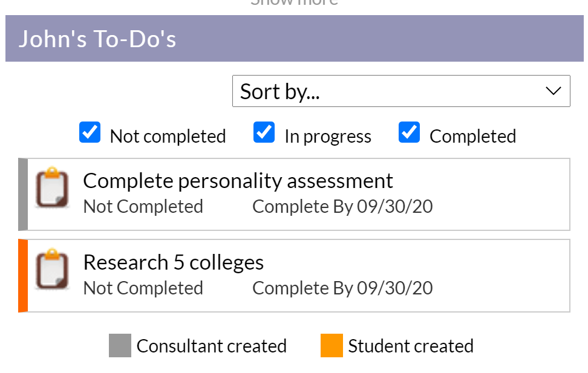Click clipboard icon for personality assessment task

pos(52,187)
